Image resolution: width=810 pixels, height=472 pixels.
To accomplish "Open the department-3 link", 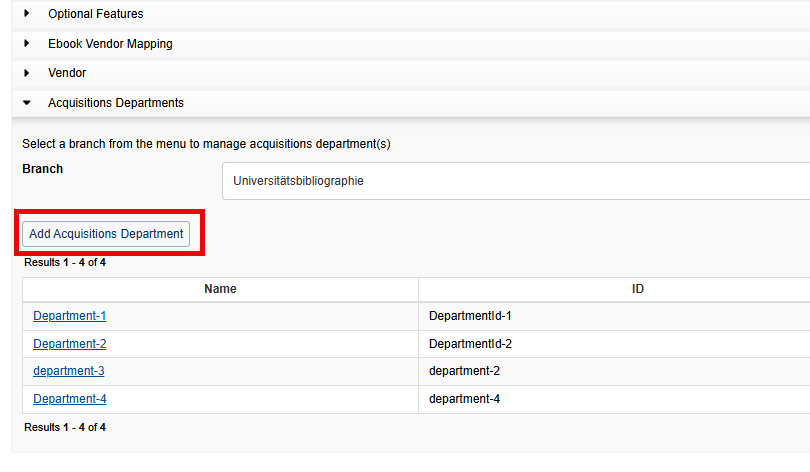I will pyautogui.click(x=68, y=371).
